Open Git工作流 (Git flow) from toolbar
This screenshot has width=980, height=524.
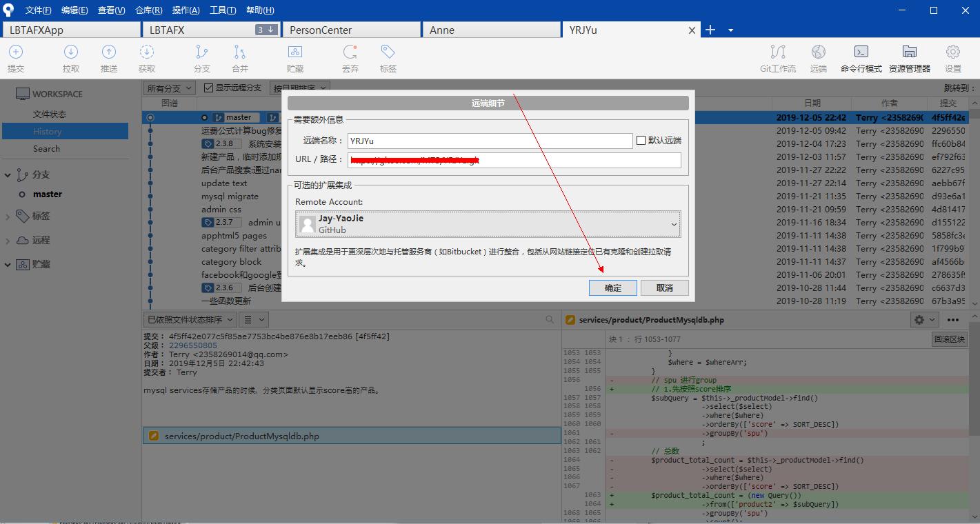pos(778,52)
